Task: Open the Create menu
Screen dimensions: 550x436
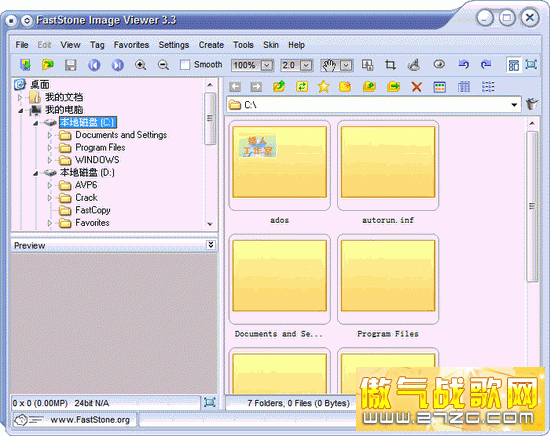Action: point(211,45)
